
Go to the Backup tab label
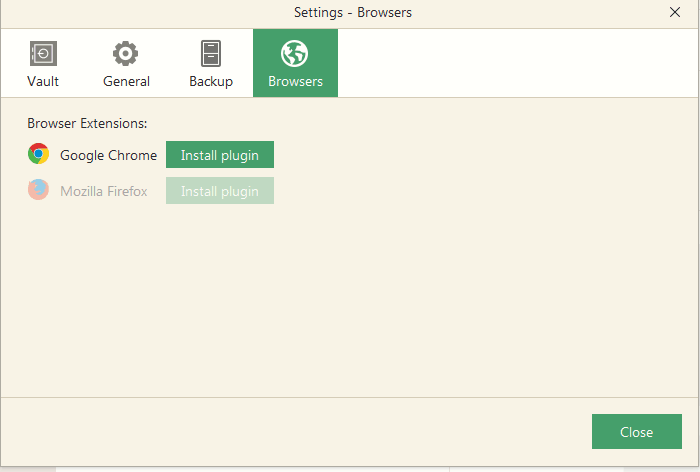(211, 82)
